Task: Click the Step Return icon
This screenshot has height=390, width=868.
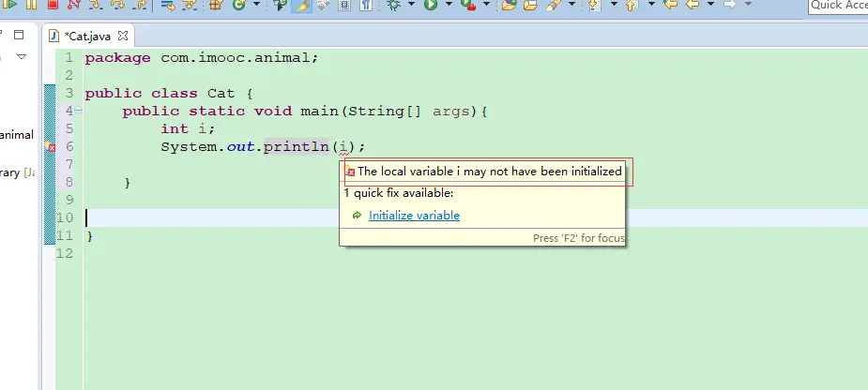Action: [x=140, y=5]
